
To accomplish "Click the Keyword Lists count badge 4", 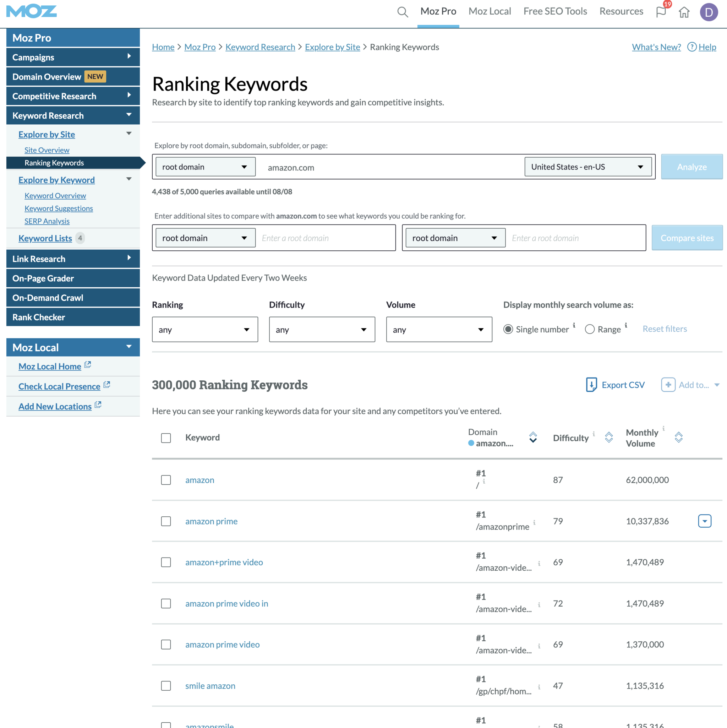I will (x=80, y=238).
